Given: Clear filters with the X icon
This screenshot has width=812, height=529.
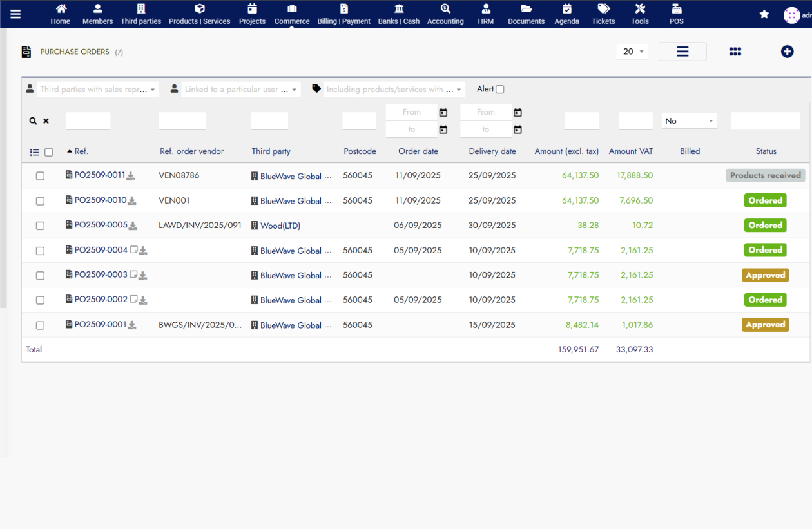Looking at the screenshot, I should pos(46,121).
